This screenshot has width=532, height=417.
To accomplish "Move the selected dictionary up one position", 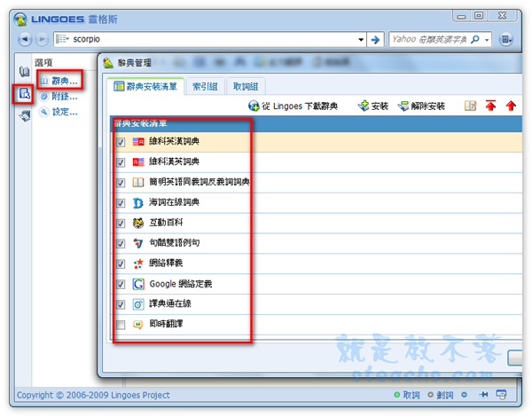I will point(511,106).
